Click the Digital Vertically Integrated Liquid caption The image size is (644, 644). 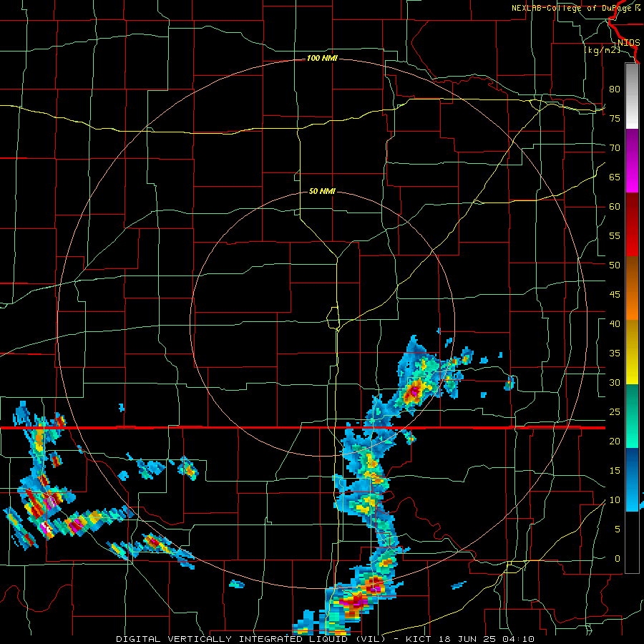(326, 639)
